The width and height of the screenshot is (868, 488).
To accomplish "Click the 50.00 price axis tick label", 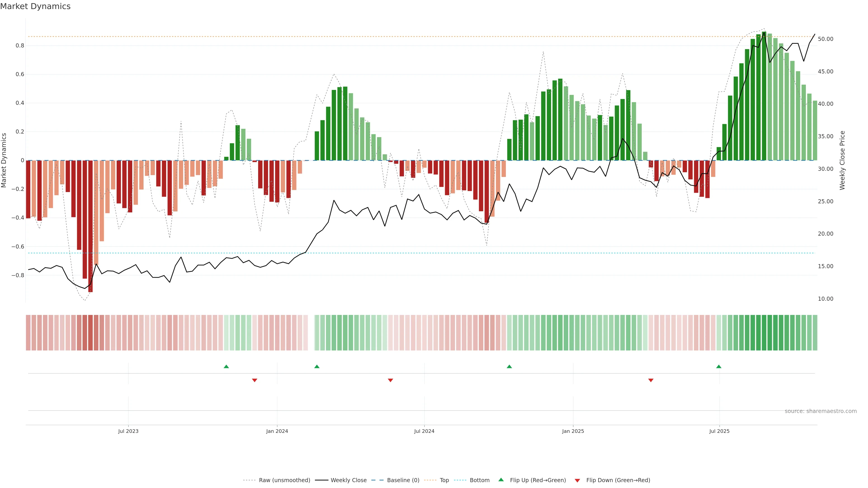I will 826,39.
